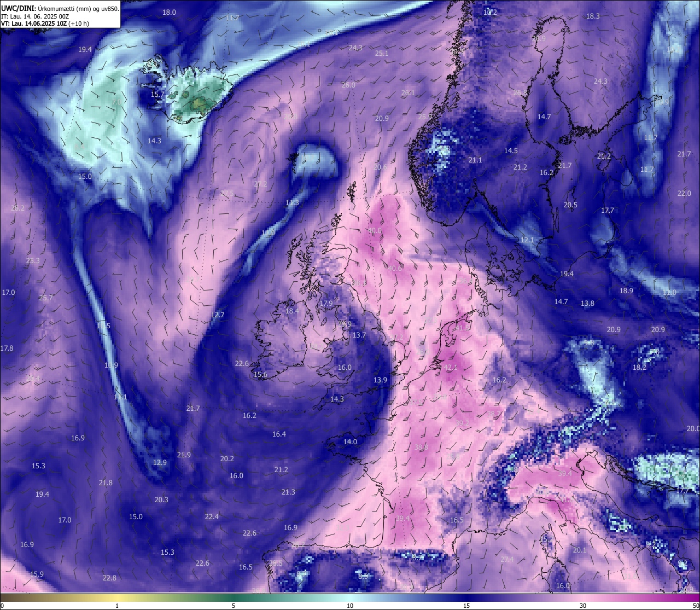Viewport: 700px width, 610px height.
Task: Click the 21.1 value label
Action: (x=475, y=160)
